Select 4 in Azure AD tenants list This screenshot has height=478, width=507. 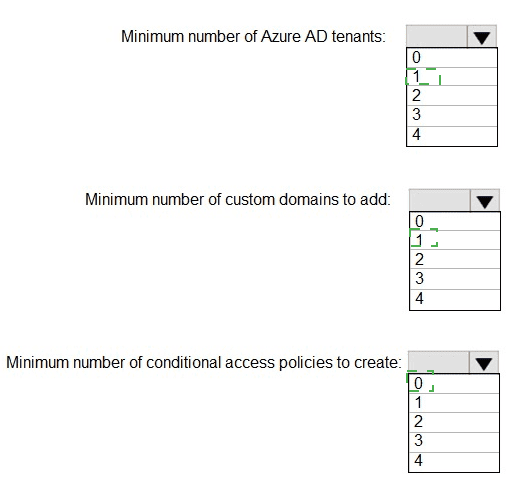[x=452, y=136]
